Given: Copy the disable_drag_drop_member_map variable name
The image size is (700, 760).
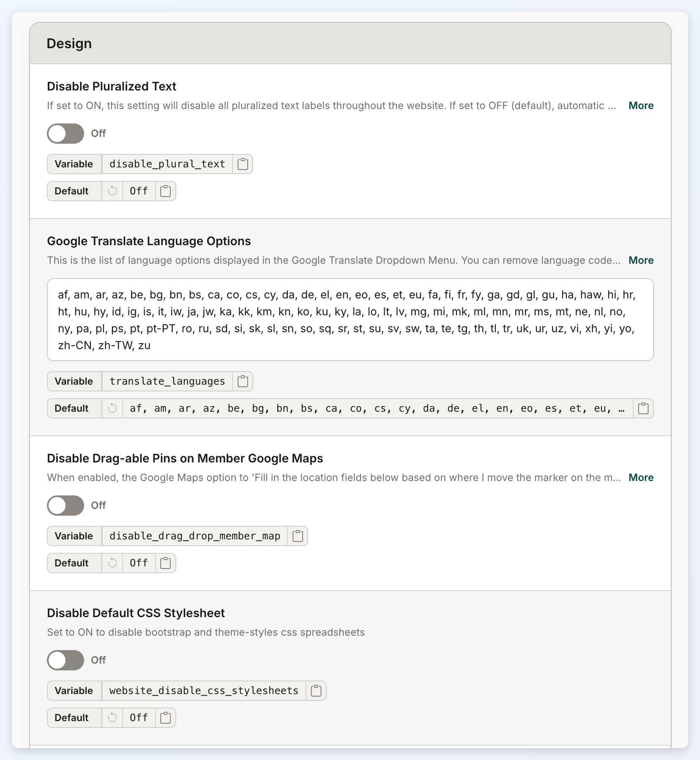Looking at the screenshot, I should tap(298, 536).
